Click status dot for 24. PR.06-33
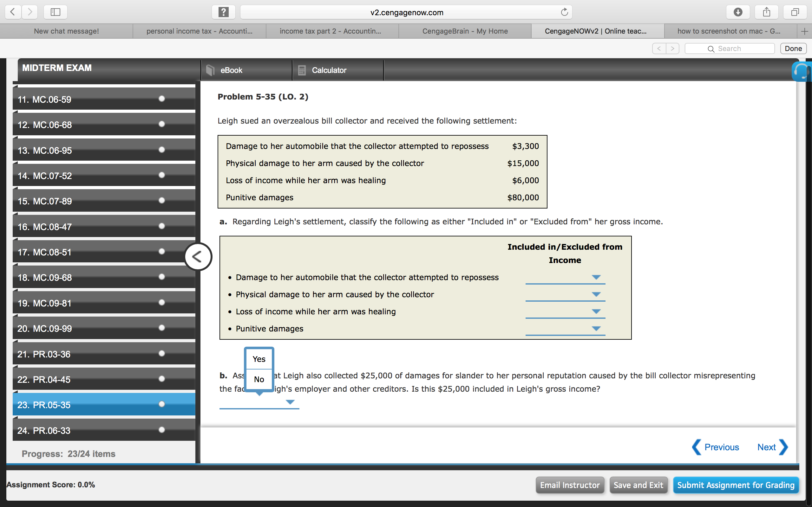 click(162, 430)
